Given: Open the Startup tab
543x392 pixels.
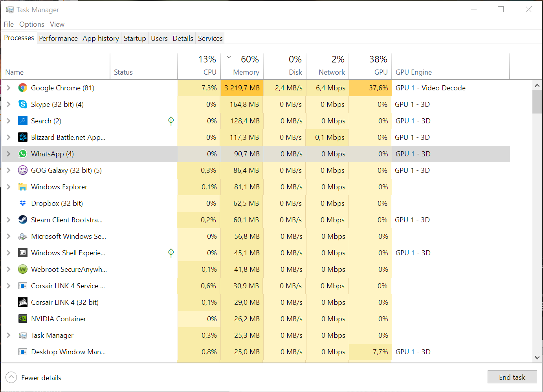Looking at the screenshot, I should 135,38.
